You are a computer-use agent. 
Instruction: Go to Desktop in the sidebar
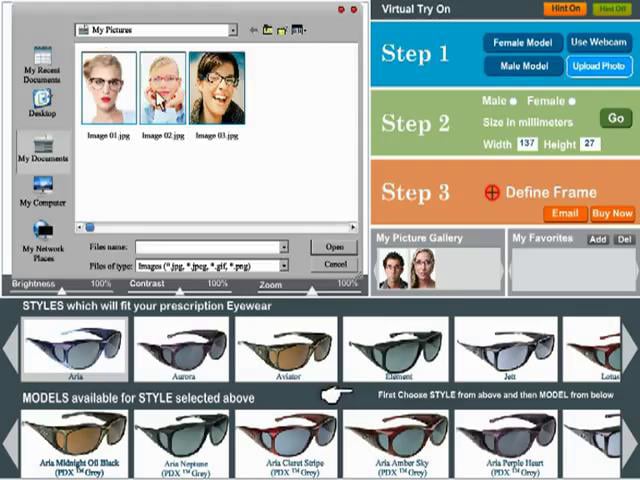coord(42,103)
